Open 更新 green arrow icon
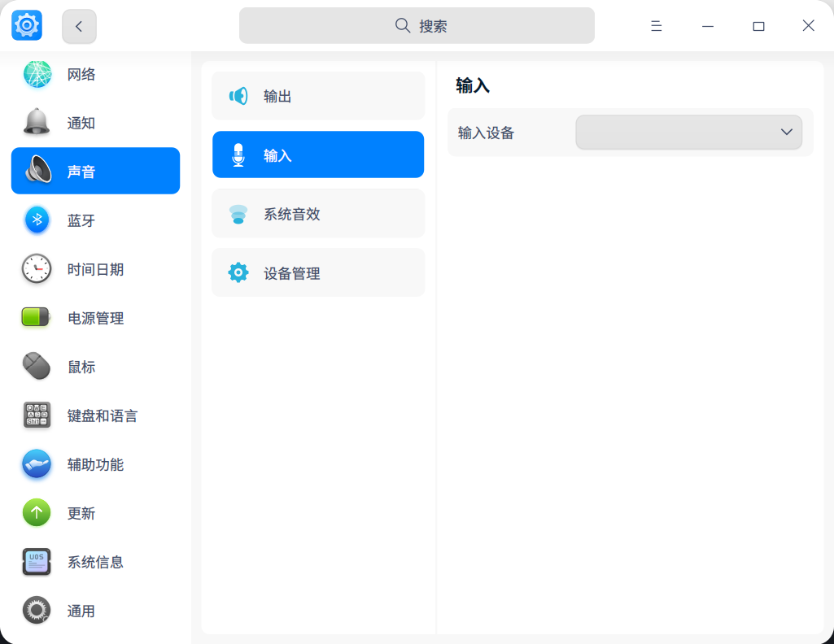 pyautogui.click(x=37, y=513)
